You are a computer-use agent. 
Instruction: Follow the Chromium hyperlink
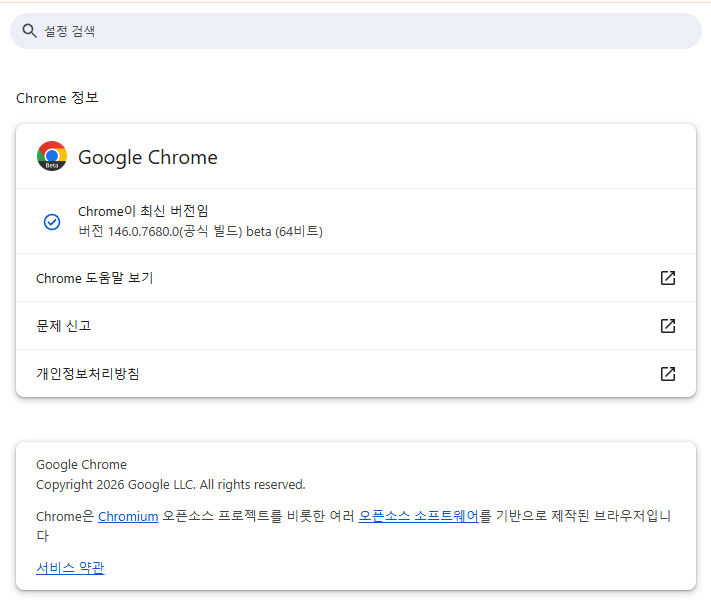point(128,516)
